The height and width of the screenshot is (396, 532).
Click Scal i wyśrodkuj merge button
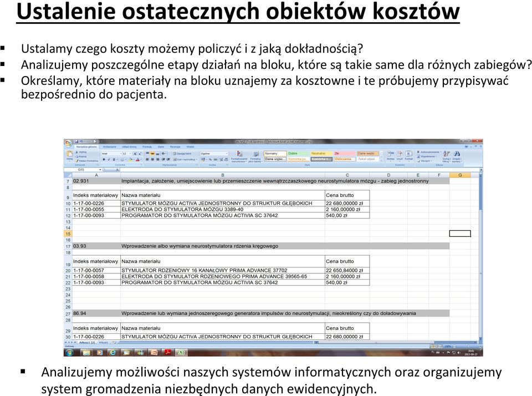pyautogui.click(x=185, y=159)
